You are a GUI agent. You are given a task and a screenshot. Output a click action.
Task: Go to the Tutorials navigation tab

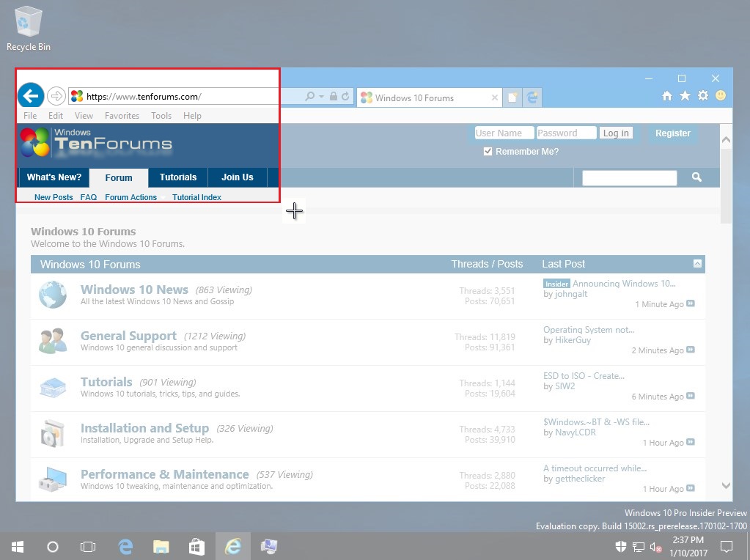pos(178,177)
